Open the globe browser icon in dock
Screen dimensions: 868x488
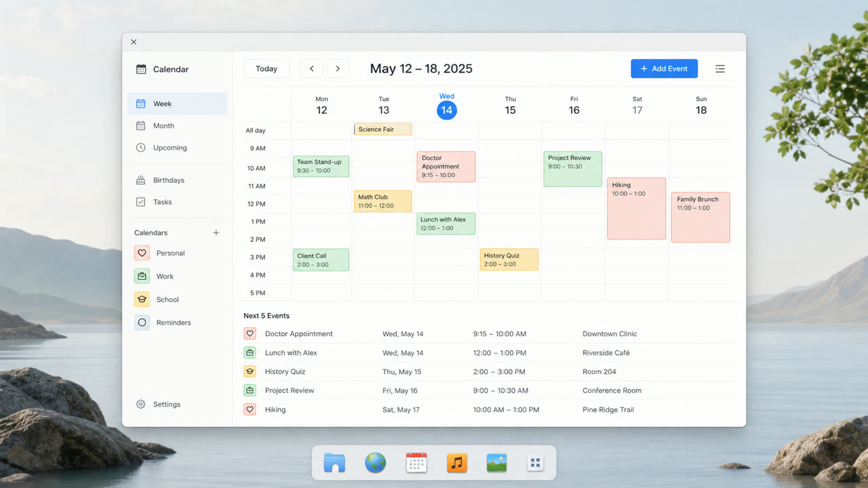point(375,463)
